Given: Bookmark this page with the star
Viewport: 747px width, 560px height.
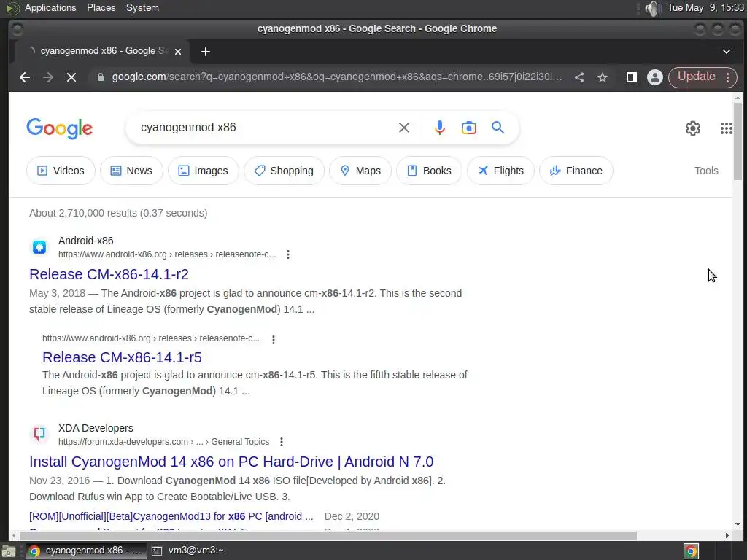Looking at the screenshot, I should point(602,77).
